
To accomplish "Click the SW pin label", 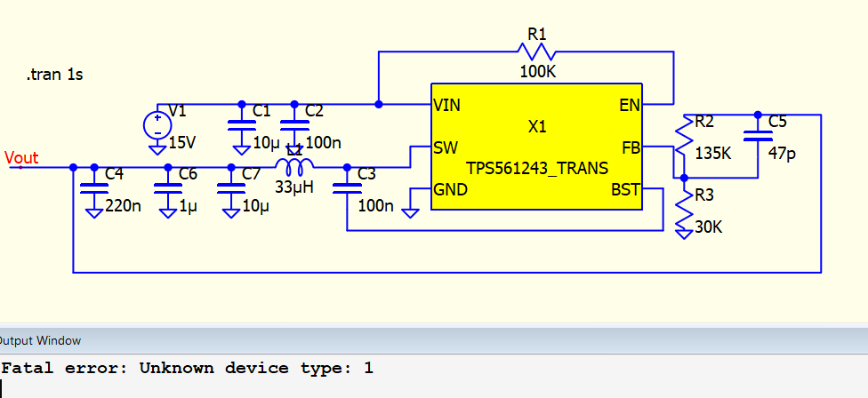I will 446,148.
